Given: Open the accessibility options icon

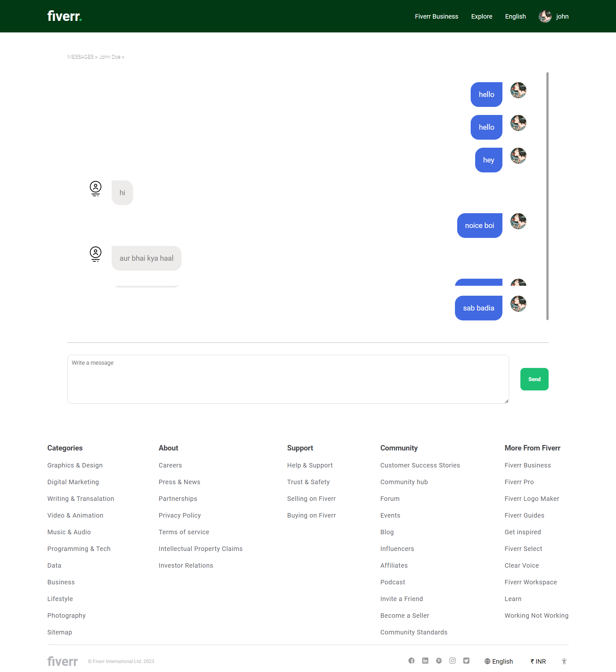Looking at the screenshot, I should pos(564,661).
